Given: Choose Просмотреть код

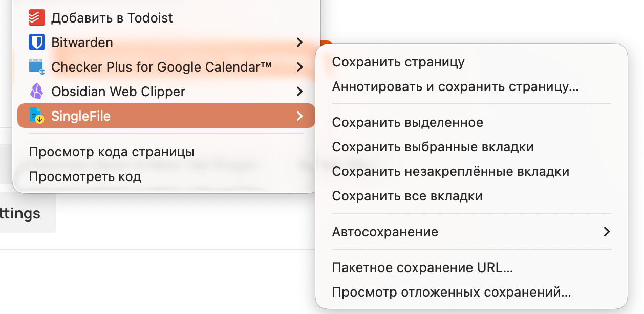Looking at the screenshot, I should pyautogui.click(x=166, y=176).
